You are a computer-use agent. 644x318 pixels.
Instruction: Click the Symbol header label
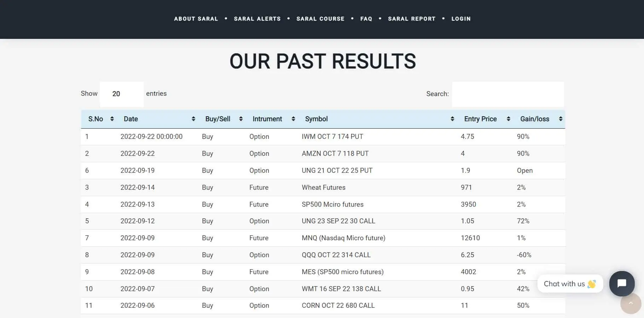316,119
